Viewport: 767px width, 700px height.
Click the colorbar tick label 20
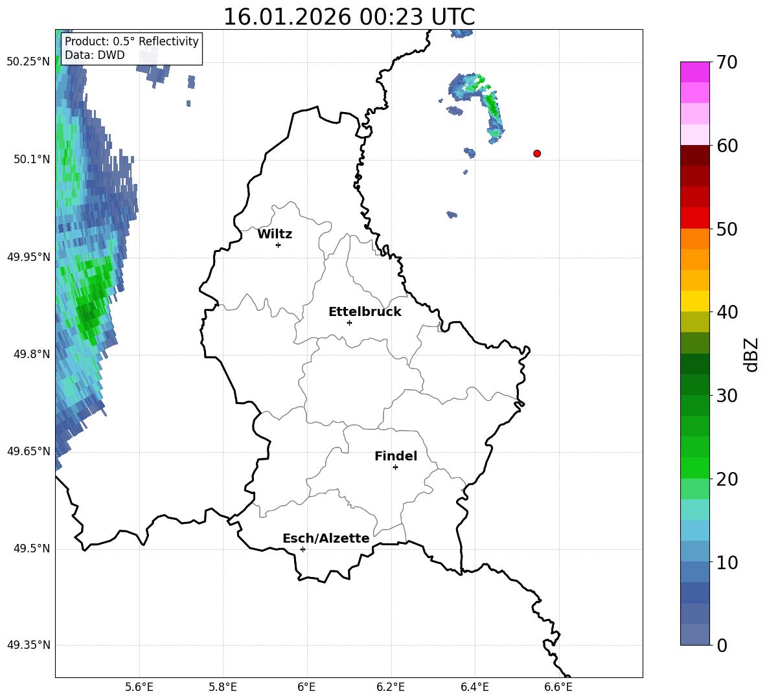727,479
